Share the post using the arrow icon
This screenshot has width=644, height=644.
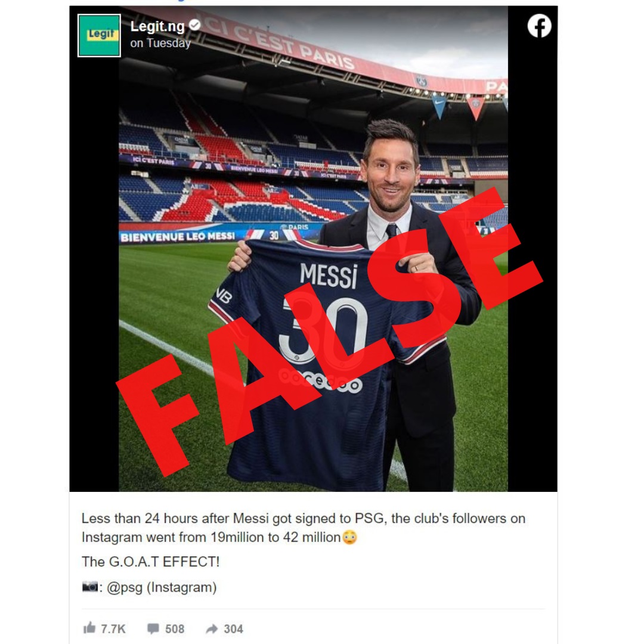(212, 629)
